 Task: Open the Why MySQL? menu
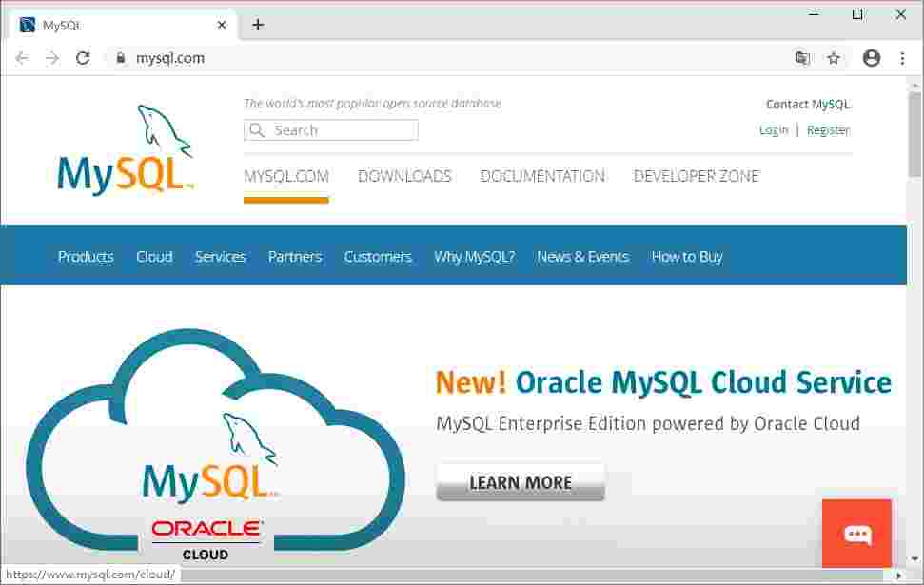tap(473, 256)
